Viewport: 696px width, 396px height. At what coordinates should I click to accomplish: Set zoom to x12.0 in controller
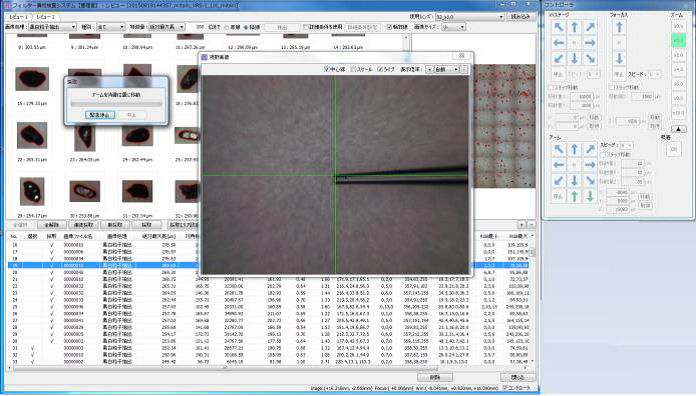[x=678, y=113]
